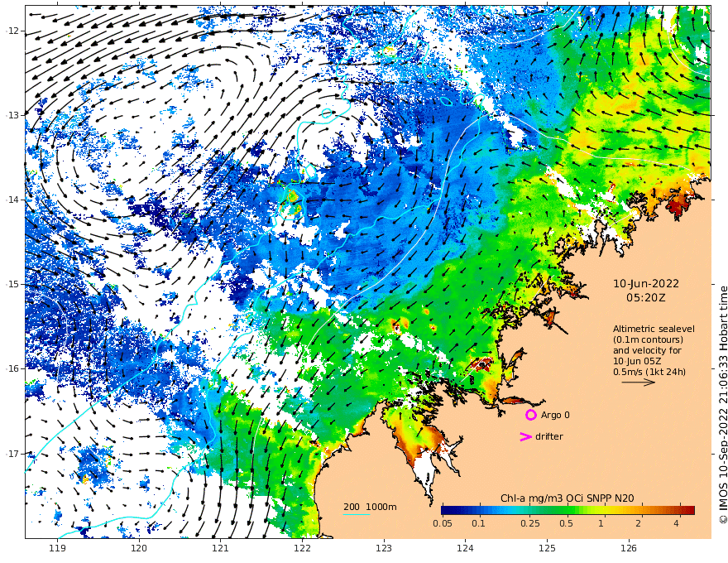Viewport: 728px width, 563px height.
Task: Click the cyan 200m contour legend line
Action: (x=357, y=514)
